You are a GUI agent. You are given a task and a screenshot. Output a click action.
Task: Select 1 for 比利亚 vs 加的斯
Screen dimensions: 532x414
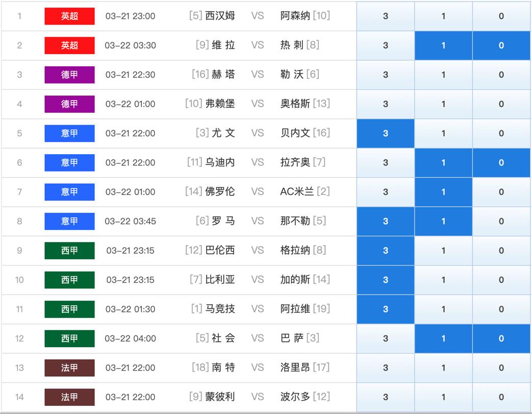point(443,280)
